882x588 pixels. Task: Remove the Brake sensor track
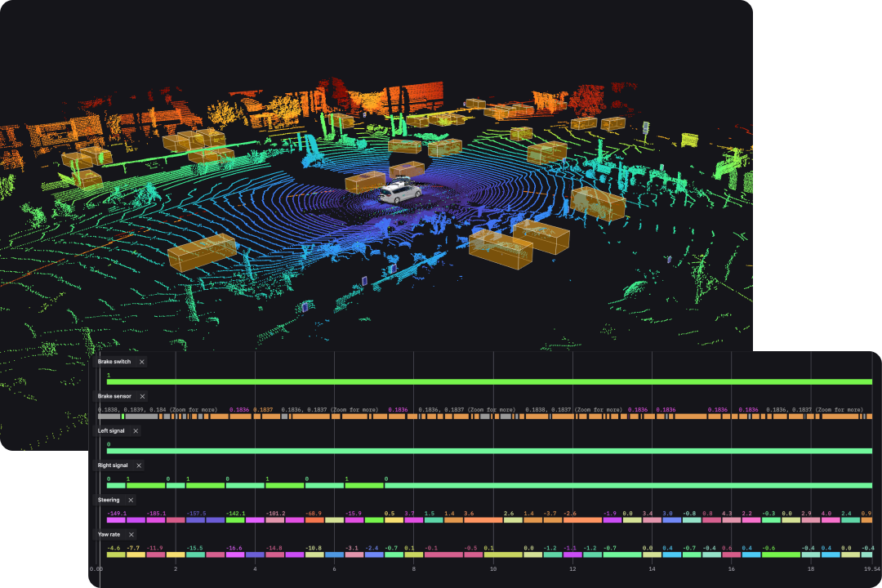[x=142, y=396]
